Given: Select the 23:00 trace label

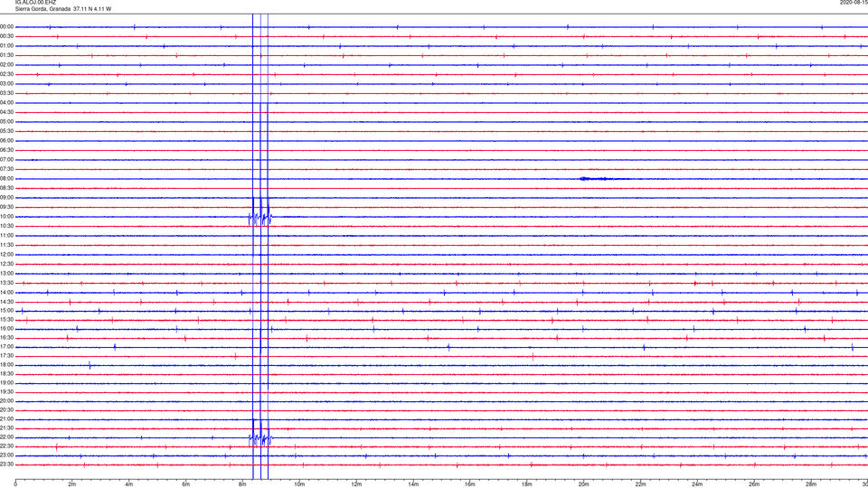Looking at the screenshot, I should (6, 455).
